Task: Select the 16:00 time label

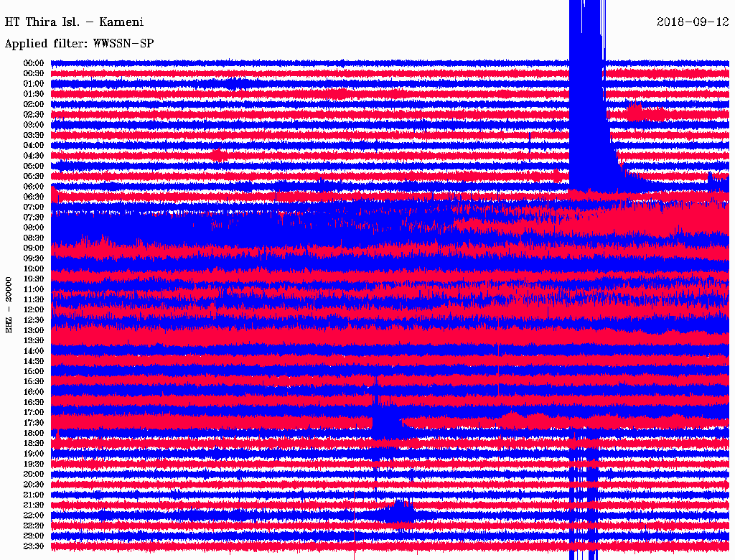Action: (34, 392)
